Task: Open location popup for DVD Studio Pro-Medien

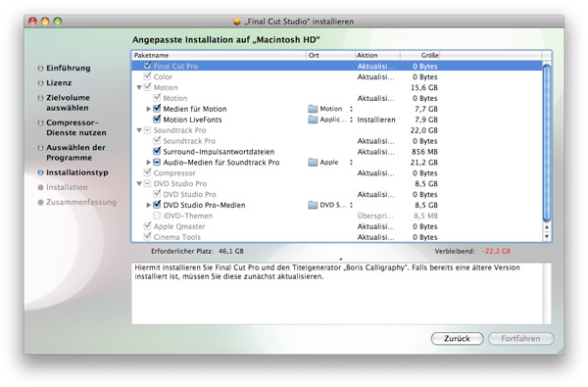Action: click(x=351, y=205)
